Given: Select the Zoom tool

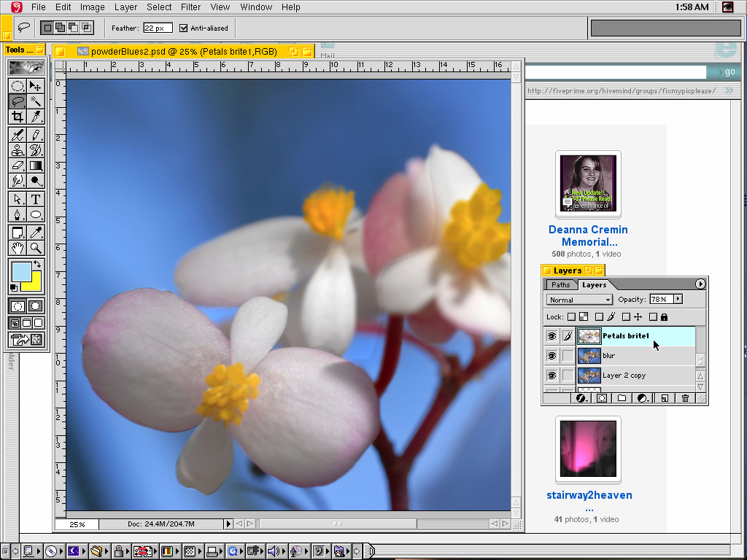Looking at the screenshot, I should pos(36,248).
